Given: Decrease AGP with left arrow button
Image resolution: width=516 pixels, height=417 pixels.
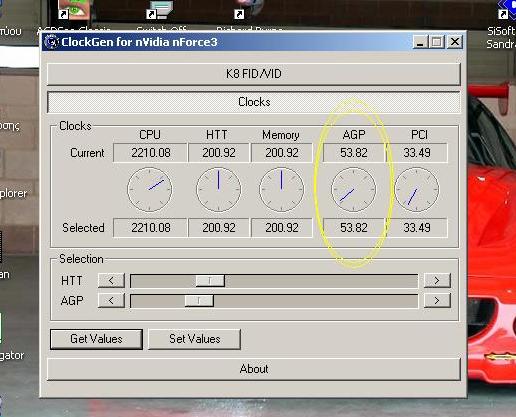Looking at the screenshot, I should [x=111, y=301].
